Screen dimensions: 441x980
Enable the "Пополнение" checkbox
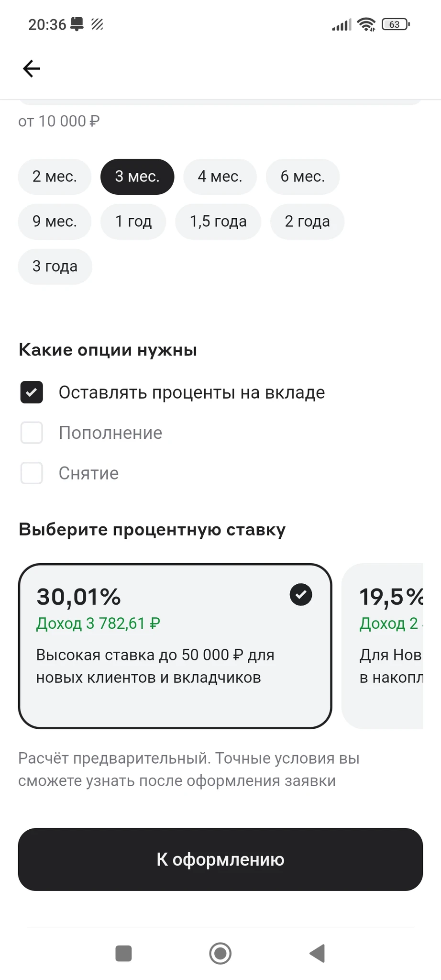pos(32,433)
